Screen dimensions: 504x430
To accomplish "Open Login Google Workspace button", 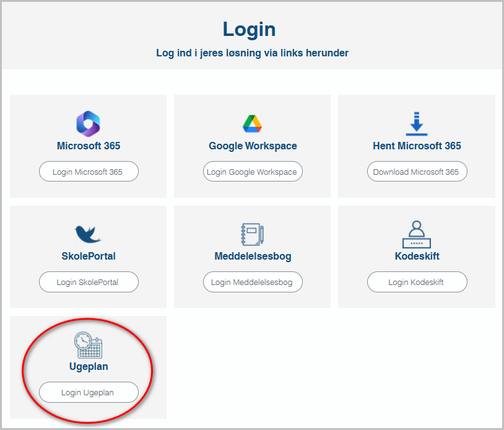I will click(x=253, y=172).
